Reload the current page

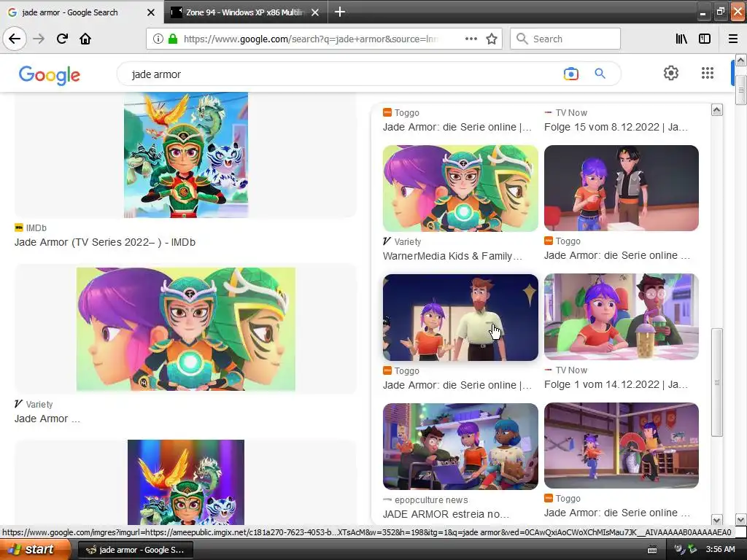click(x=62, y=39)
